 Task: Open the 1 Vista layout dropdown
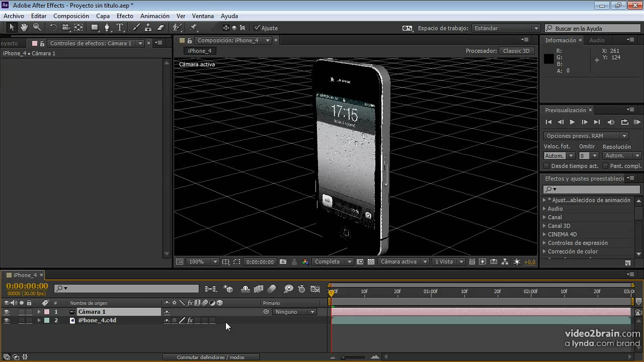[x=449, y=262]
